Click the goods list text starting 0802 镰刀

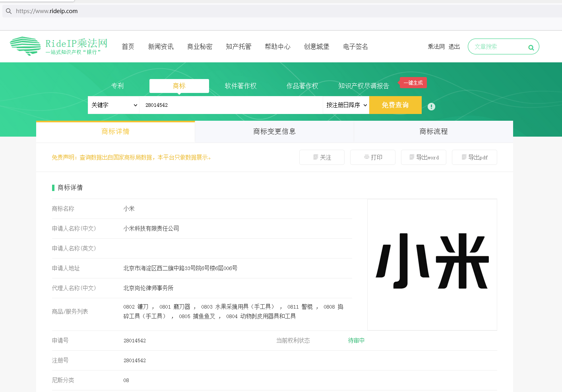point(233,311)
